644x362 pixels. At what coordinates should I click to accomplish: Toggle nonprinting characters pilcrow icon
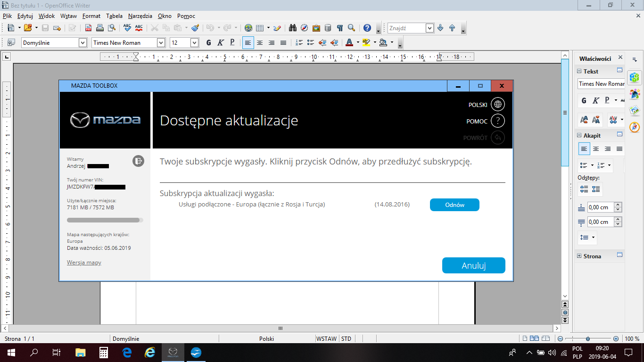[339, 28]
